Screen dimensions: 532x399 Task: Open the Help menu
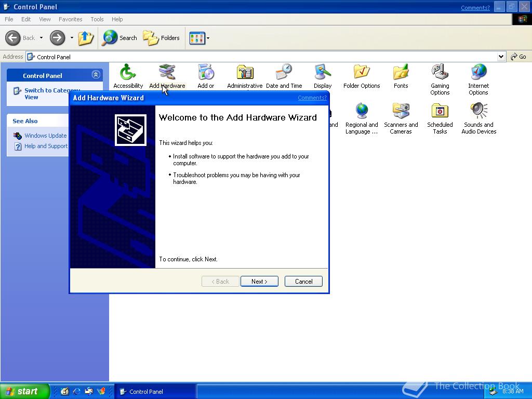pos(117,19)
